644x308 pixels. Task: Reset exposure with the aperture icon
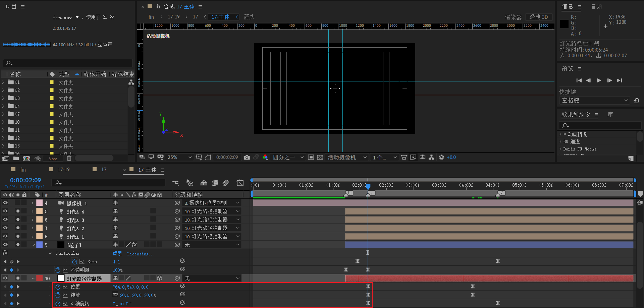441,157
